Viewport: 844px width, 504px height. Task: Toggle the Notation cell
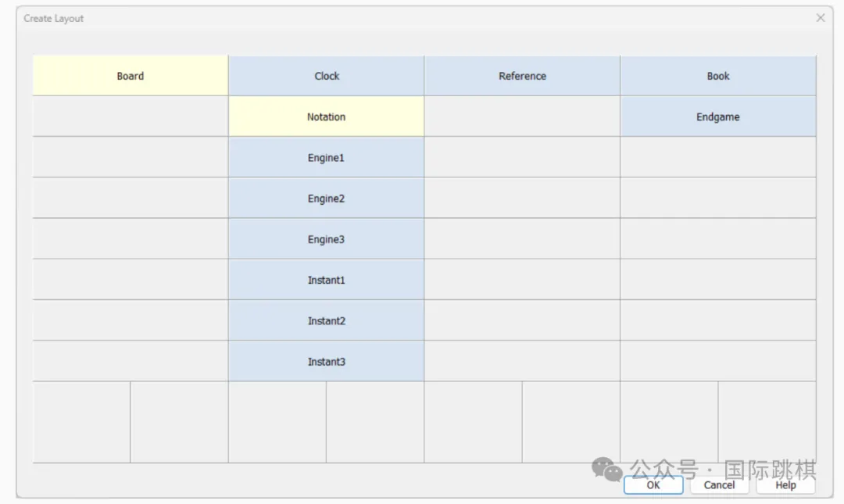(x=326, y=117)
